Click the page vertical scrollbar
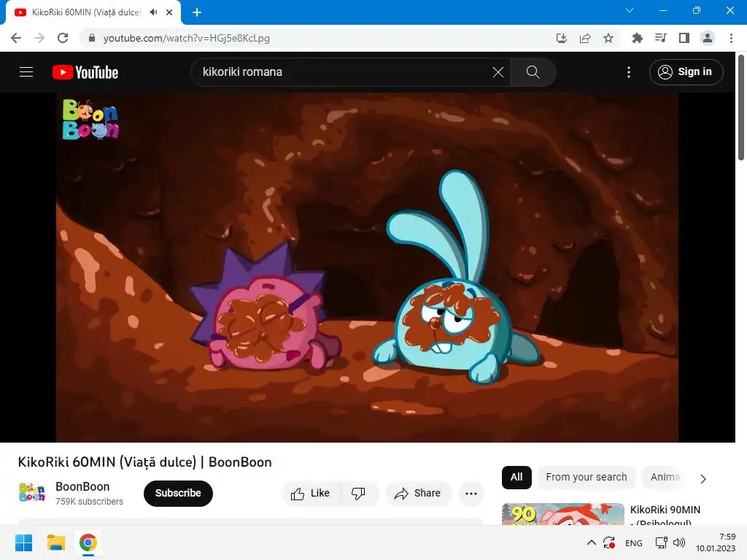 [741, 108]
